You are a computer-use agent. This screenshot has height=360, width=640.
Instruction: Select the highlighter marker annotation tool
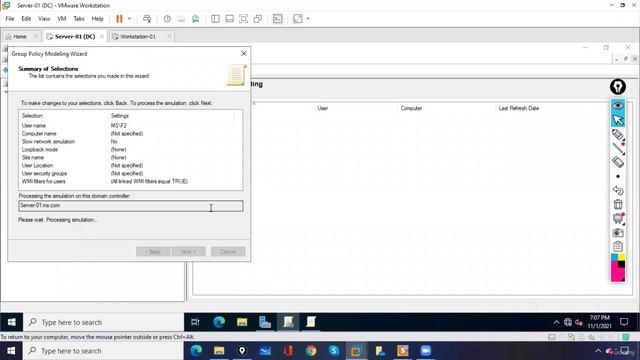[618, 134]
